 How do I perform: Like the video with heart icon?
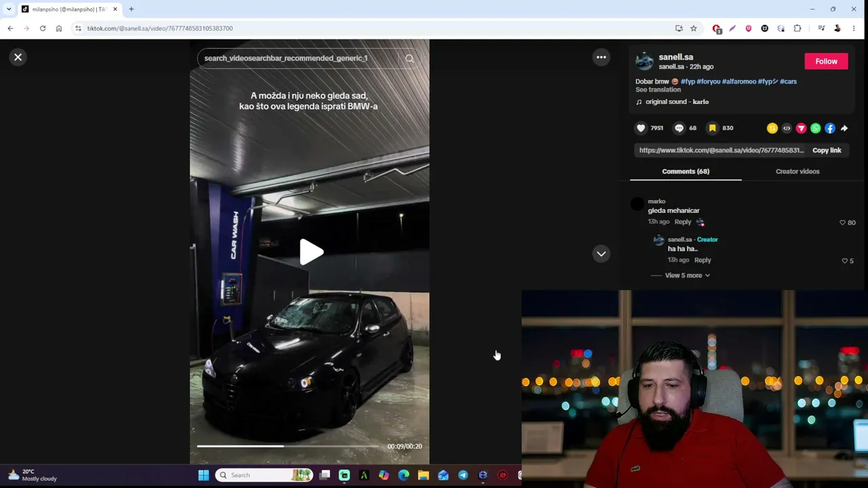tap(641, 128)
